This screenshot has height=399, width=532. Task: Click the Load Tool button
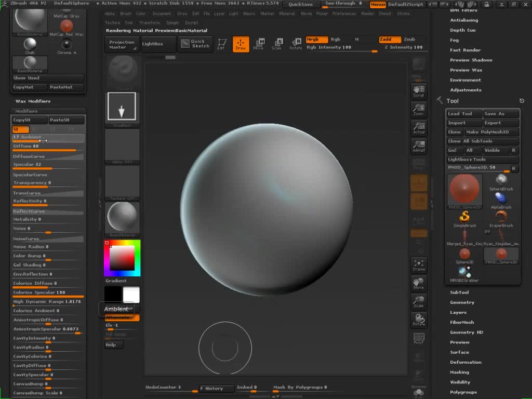pyautogui.click(x=464, y=114)
